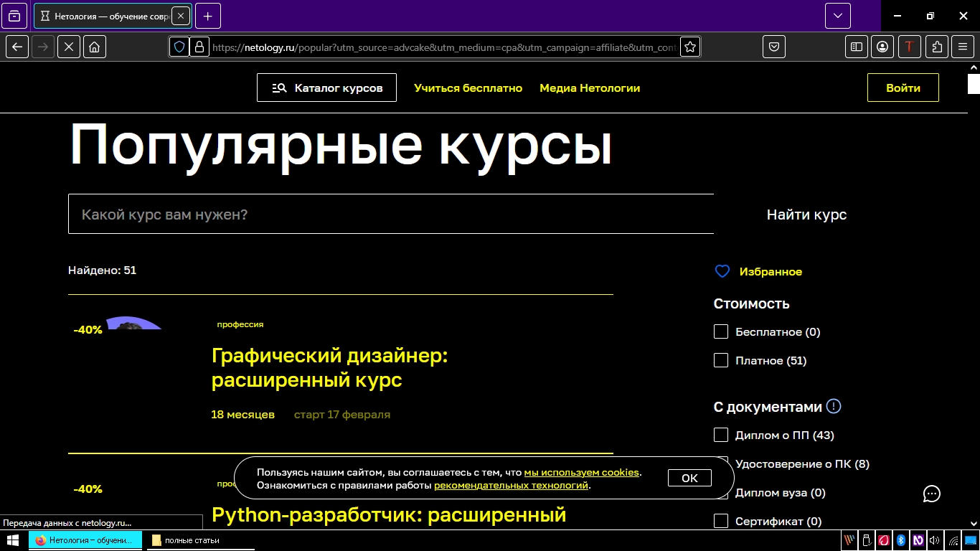Tick the Сертификат (0) checkbox
The height and width of the screenshot is (551, 980).
click(x=721, y=521)
